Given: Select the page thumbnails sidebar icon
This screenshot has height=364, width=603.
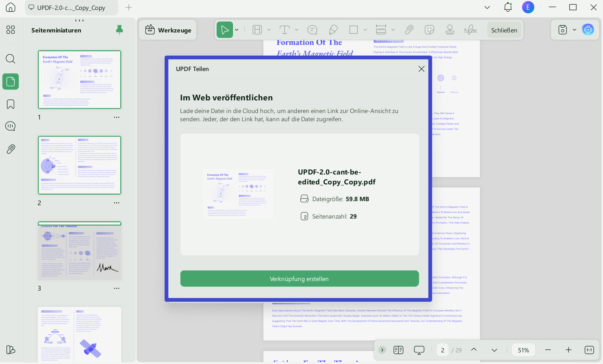Looking at the screenshot, I should (11, 82).
